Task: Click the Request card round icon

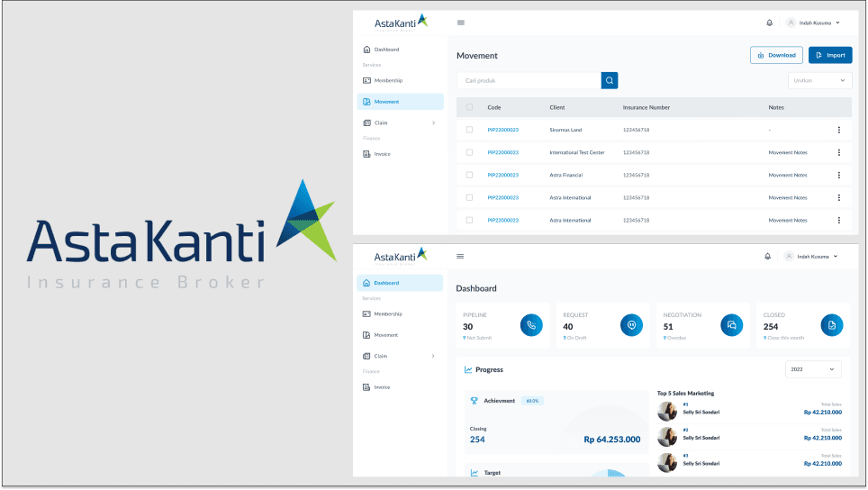Action: pos(631,325)
